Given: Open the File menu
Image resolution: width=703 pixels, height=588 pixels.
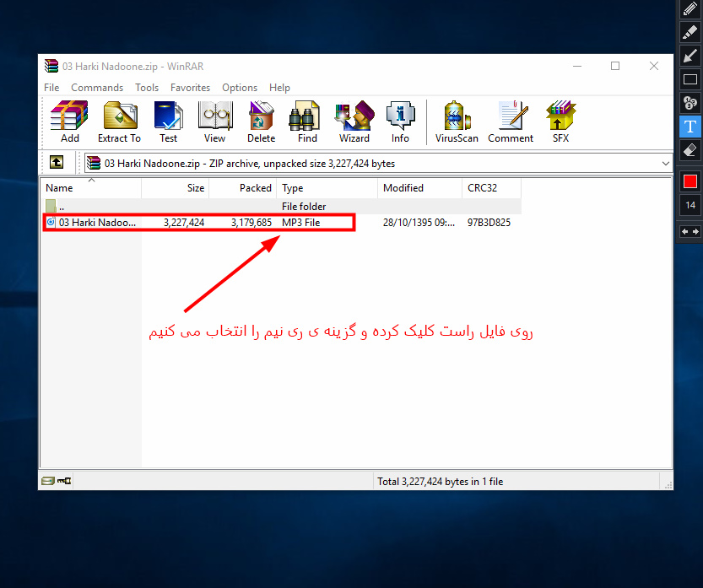Looking at the screenshot, I should pyautogui.click(x=51, y=88).
